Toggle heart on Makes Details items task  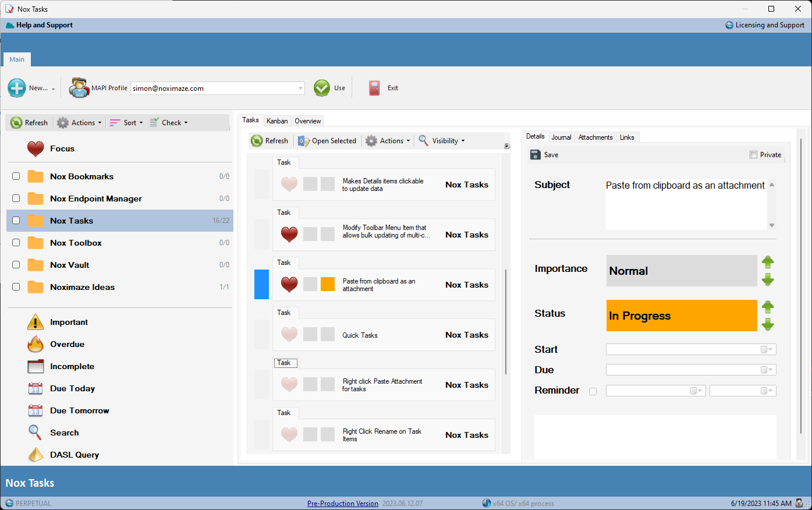pos(289,185)
